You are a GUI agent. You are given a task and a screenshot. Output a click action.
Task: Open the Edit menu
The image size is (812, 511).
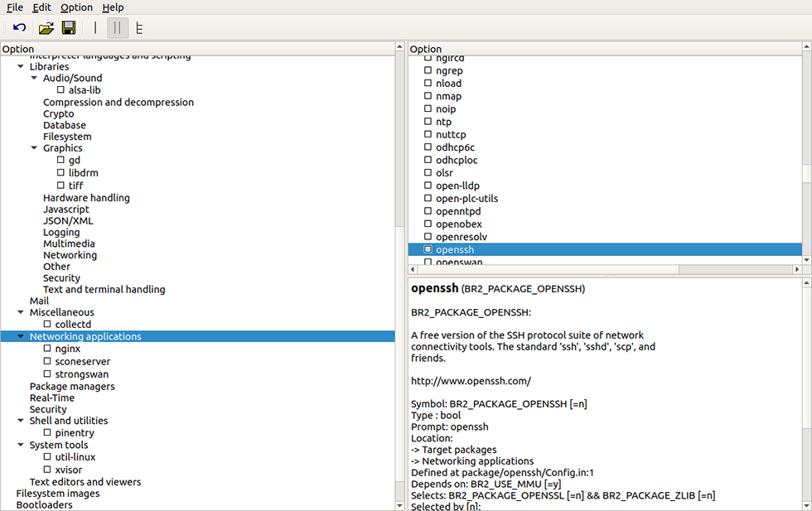41,7
